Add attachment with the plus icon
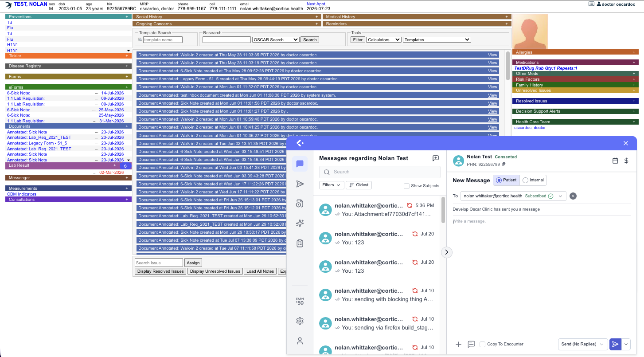Viewport: 644px width, 357px height. click(459, 344)
